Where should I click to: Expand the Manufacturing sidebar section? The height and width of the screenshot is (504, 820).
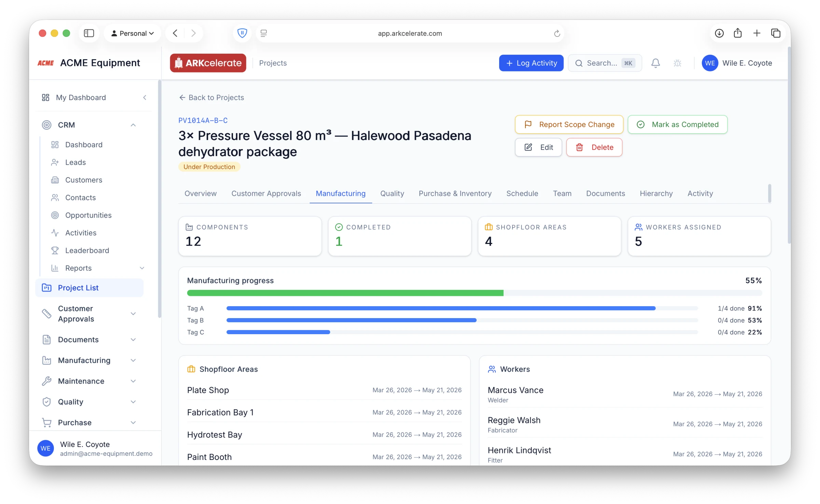click(133, 360)
